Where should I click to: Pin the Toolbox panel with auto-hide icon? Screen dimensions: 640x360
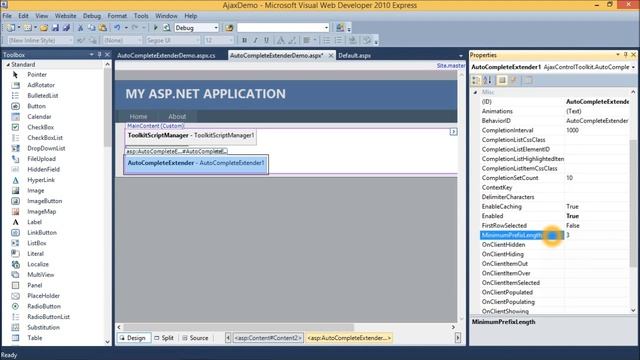click(99, 54)
